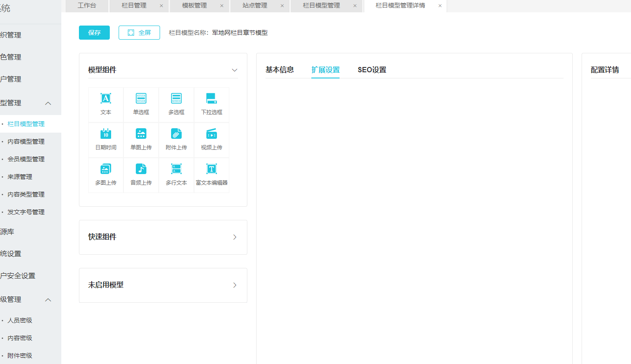This screenshot has width=631, height=364.
Task: Select the 视频上传 video upload icon
Action: point(211,134)
